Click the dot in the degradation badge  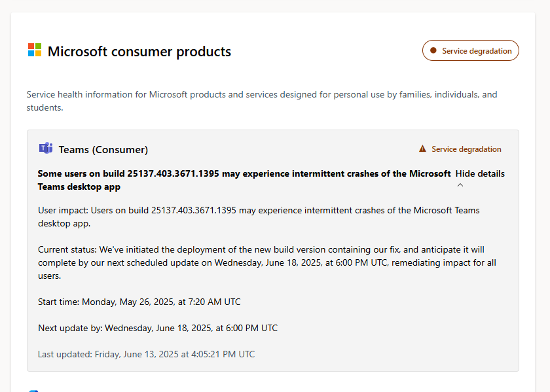[x=433, y=50]
